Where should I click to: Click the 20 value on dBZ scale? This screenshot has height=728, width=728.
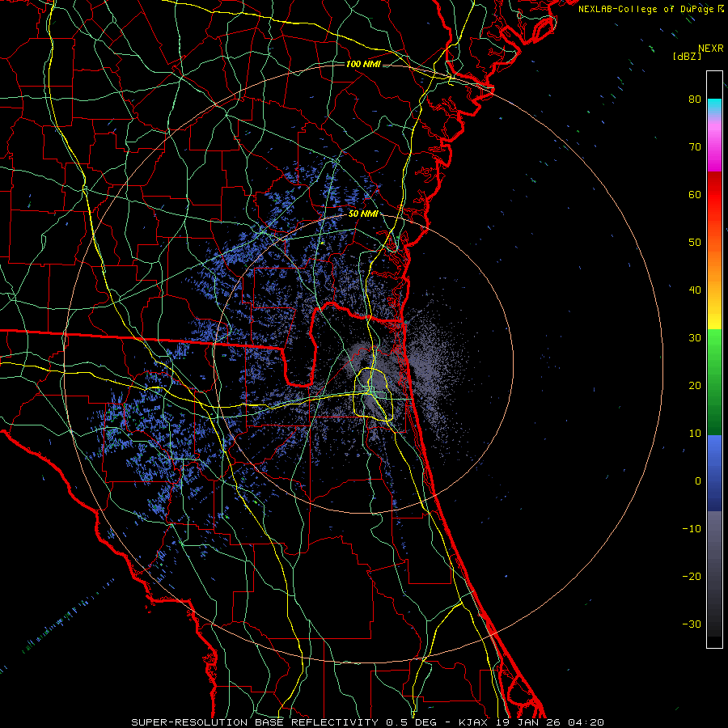[695, 386]
